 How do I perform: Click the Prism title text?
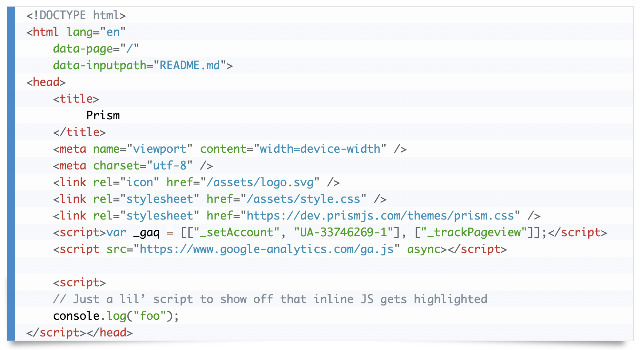point(103,116)
